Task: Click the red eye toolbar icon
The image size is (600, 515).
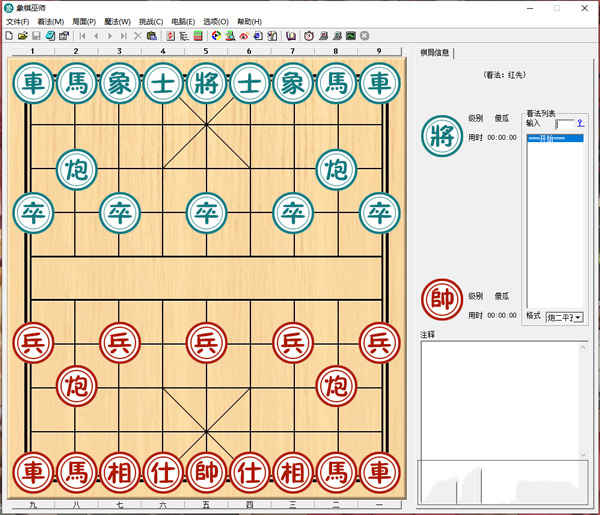Action: [x=244, y=36]
